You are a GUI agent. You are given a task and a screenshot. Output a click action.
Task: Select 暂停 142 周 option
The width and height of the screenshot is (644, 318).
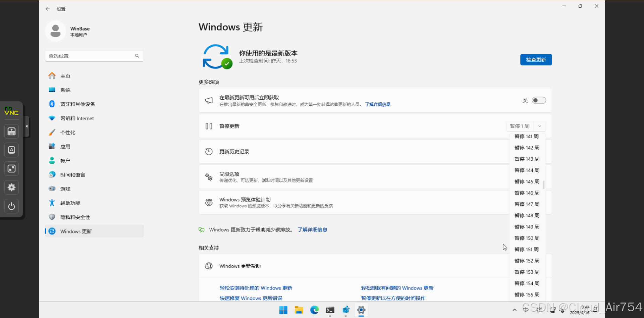pyautogui.click(x=527, y=148)
